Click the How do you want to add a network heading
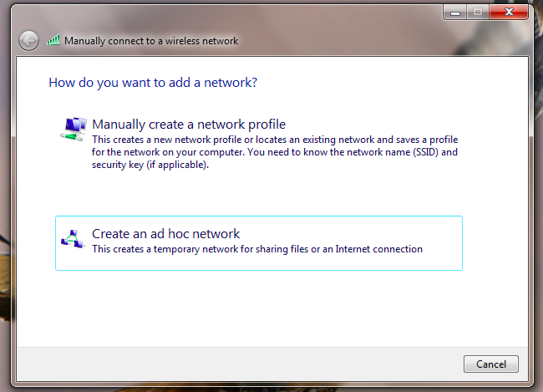The height and width of the screenshot is (392, 543). [153, 83]
